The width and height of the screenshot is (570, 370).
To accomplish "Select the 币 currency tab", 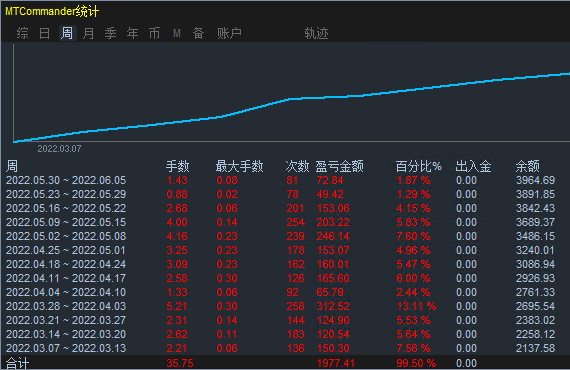I will pyautogui.click(x=154, y=33).
